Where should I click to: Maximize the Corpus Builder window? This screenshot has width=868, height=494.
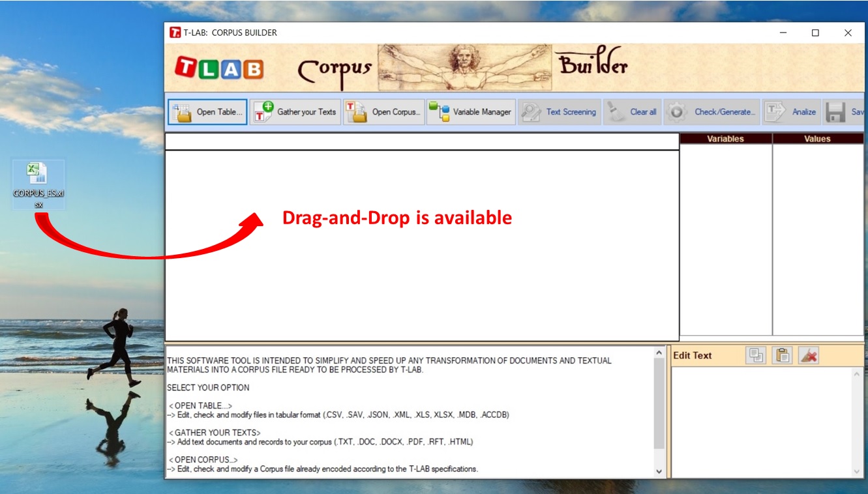tap(815, 33)
